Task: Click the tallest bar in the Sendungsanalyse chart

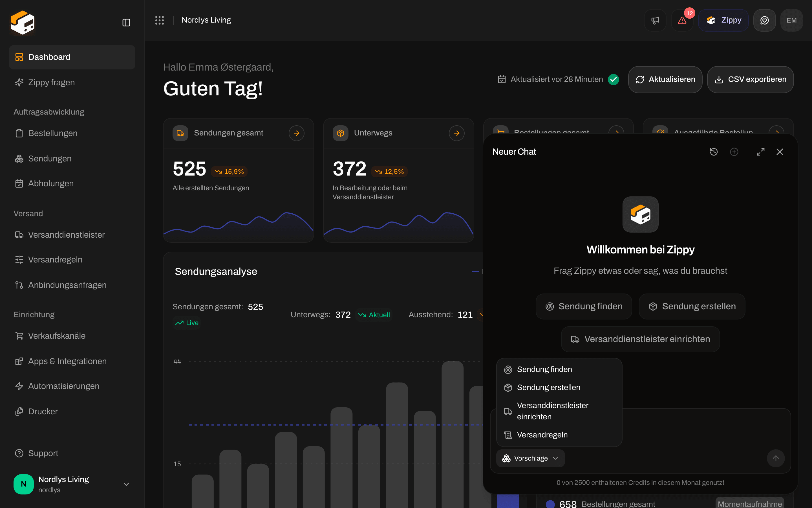Action: 452,434
